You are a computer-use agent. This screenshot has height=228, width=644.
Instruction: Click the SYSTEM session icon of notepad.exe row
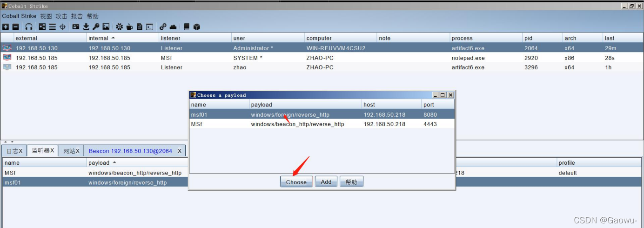(7, 58)
